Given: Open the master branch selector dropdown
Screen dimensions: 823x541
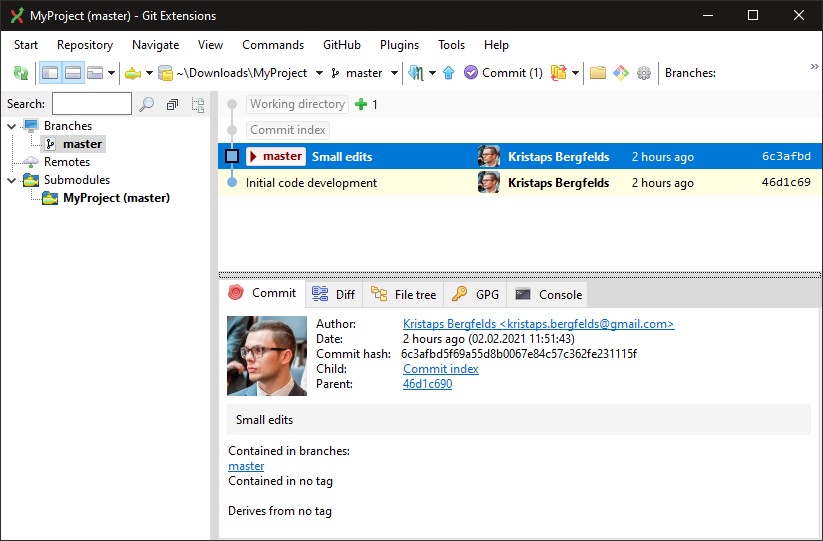Looking at the screenshot, I should (394, 73).
